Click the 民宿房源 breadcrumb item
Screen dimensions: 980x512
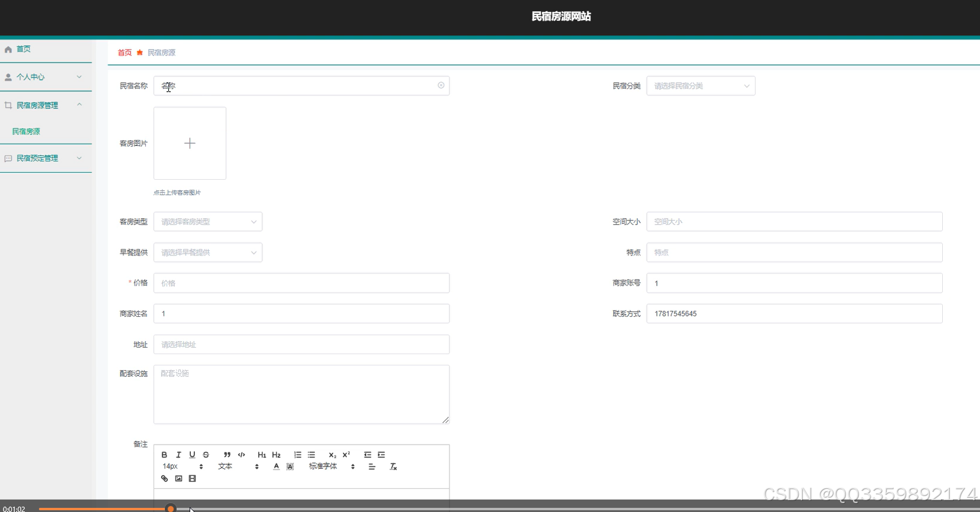point(161,53)
